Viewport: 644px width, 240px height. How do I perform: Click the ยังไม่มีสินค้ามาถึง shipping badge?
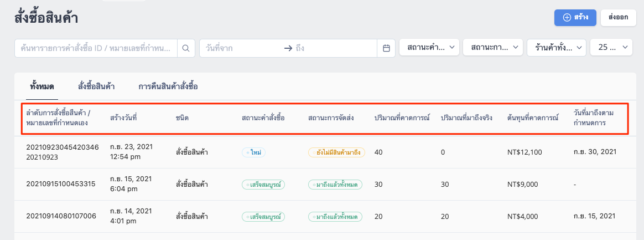pos(336,152)
